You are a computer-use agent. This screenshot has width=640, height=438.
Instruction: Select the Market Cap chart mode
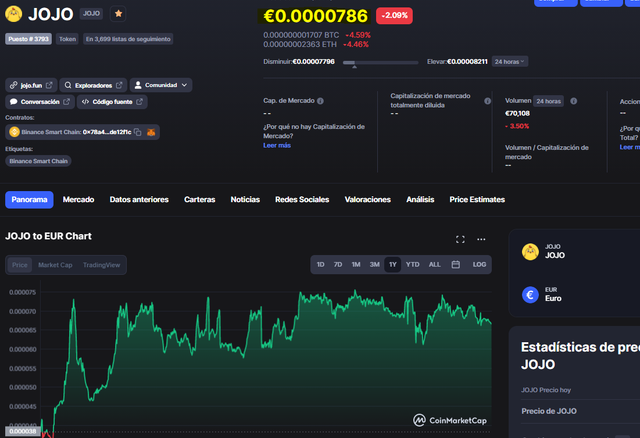(x=55, y=265)
